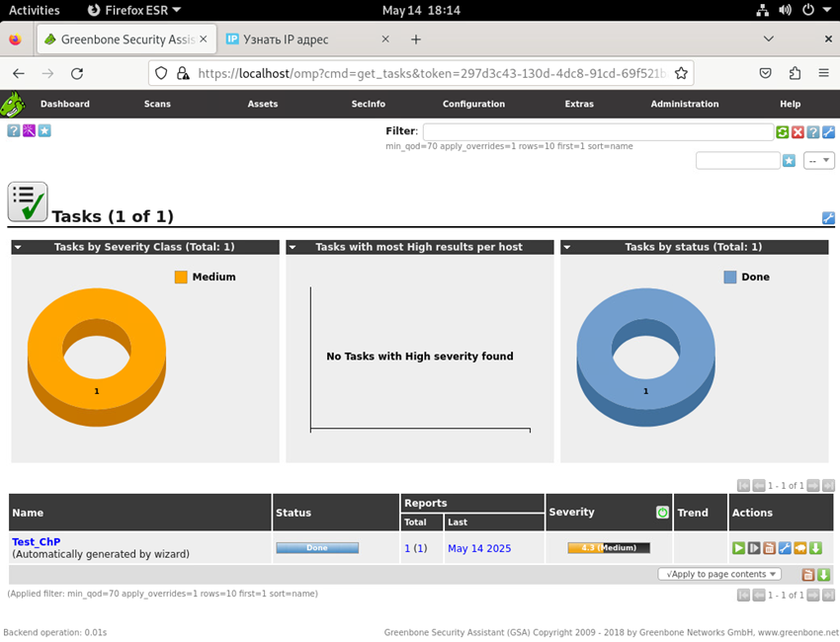Open dashboard settings wrench beside Tasks heading
The width and height of the screenshot is (840, 642).
828,217
